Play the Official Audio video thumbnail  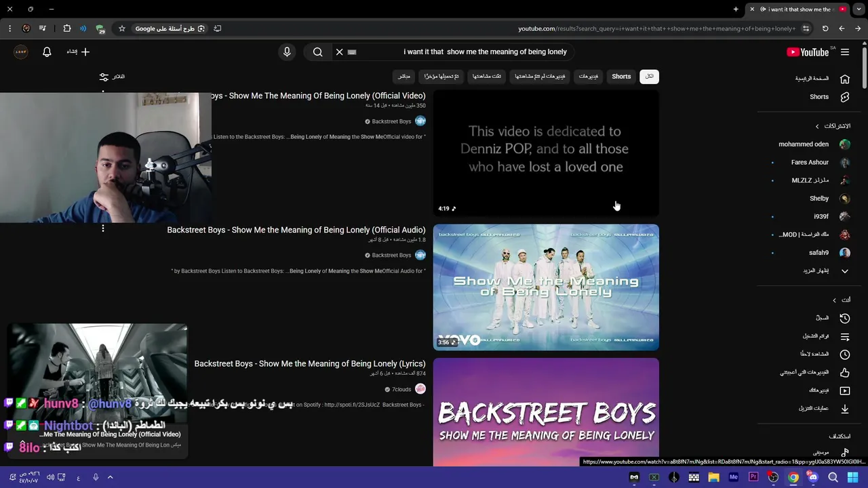point(546,287)
